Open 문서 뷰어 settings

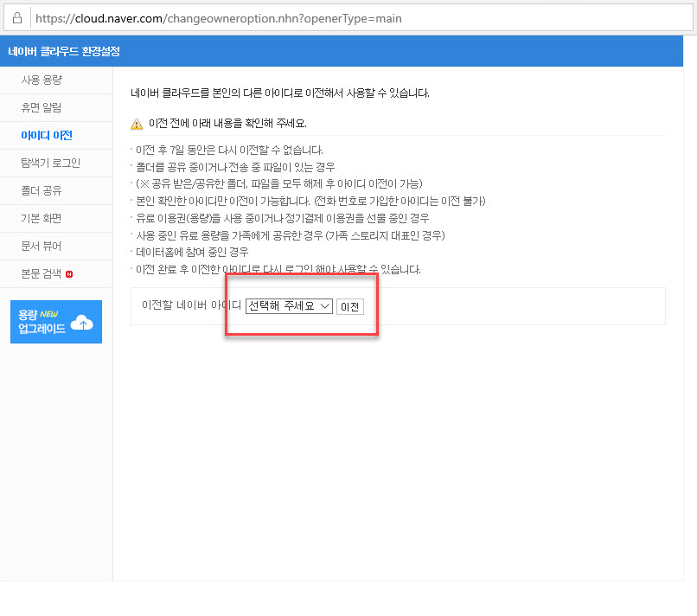(x=42, y=246)
